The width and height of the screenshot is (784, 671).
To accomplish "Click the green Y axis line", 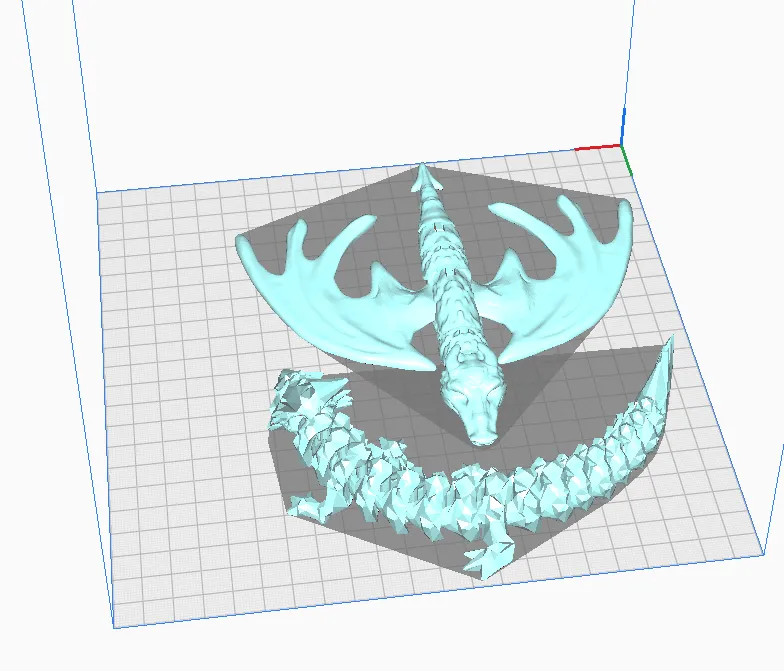I will pos(628,161).
